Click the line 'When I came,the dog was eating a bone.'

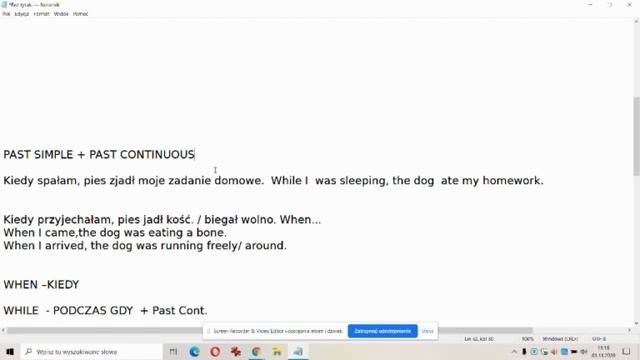coord(115,233)
